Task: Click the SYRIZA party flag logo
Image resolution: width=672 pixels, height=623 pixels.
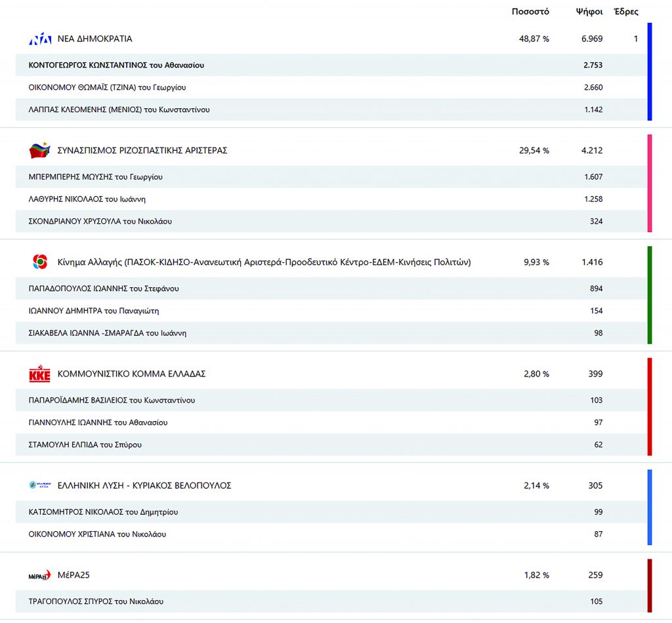Action: (x=39, y=151)
